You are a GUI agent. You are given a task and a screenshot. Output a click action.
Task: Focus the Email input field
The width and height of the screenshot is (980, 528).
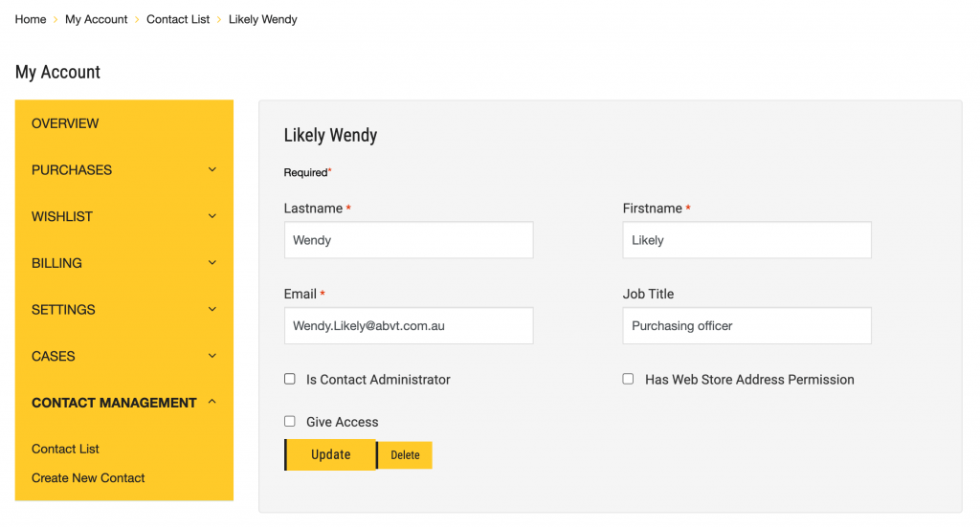point(409,326)
